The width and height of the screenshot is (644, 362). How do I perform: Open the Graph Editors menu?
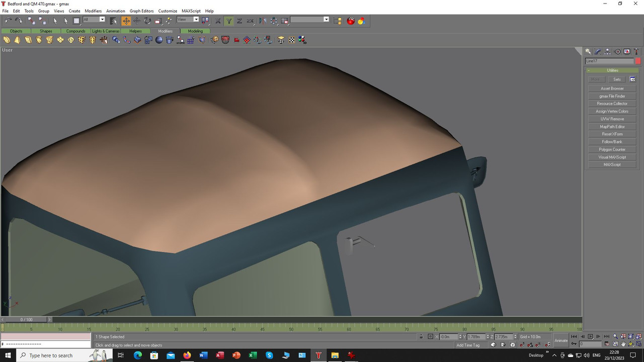point(142,11)
